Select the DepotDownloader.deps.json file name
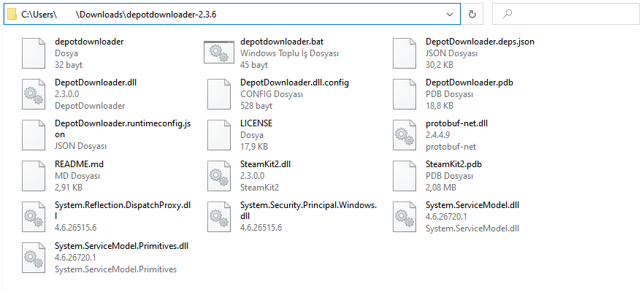The image size is (644, 292). click(x=480, y=42)
